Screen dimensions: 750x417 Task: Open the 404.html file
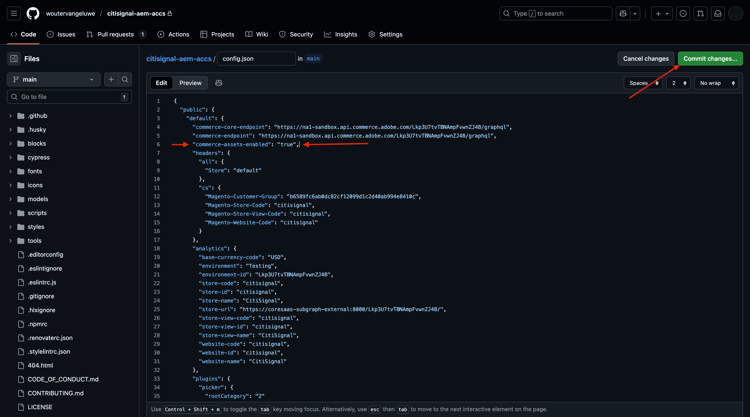(x=40, y=365)
